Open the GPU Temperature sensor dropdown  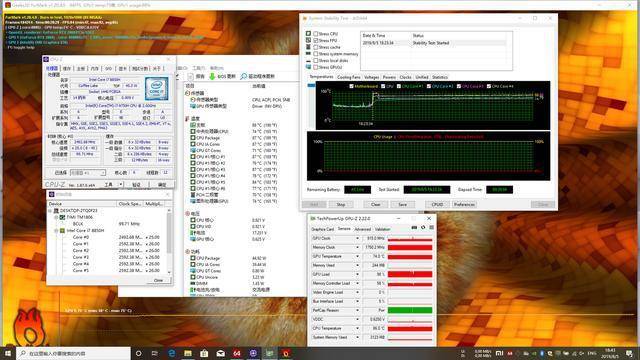tap(358, 256)
